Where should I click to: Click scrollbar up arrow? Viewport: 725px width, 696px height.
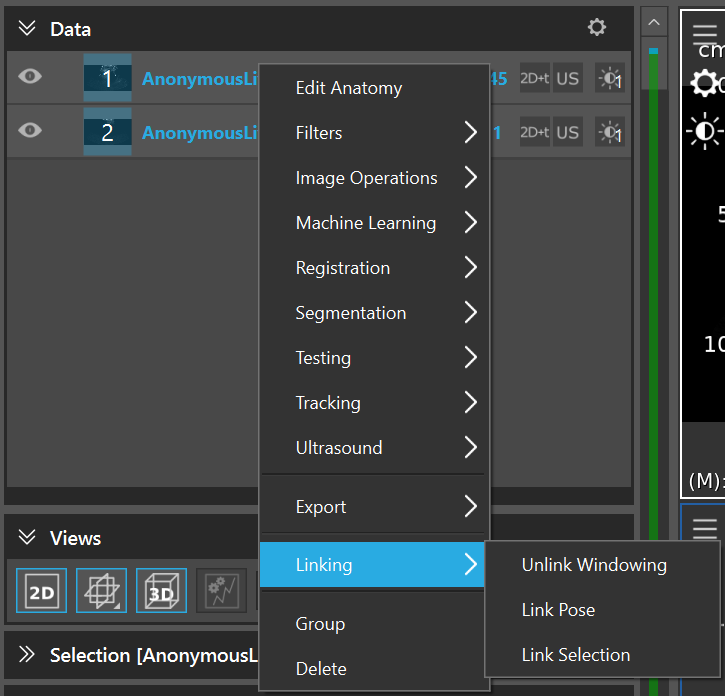[x=654, y=22]
